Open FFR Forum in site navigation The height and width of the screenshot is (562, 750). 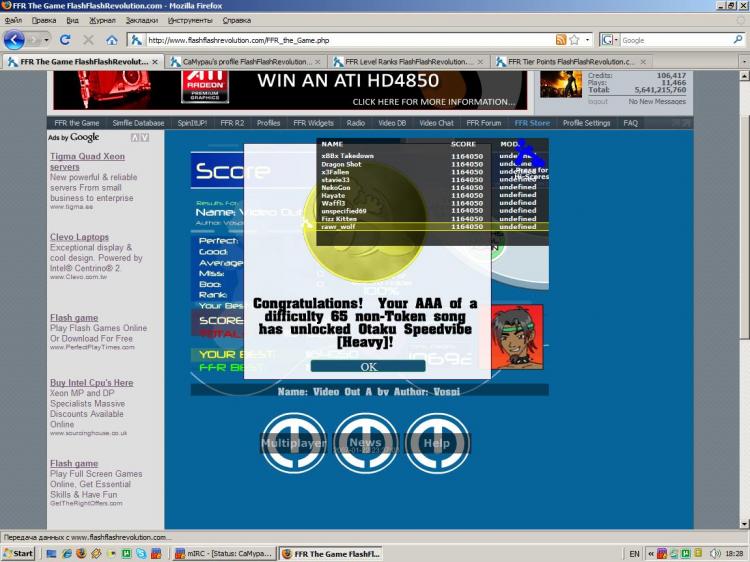[x=484, y=123]
